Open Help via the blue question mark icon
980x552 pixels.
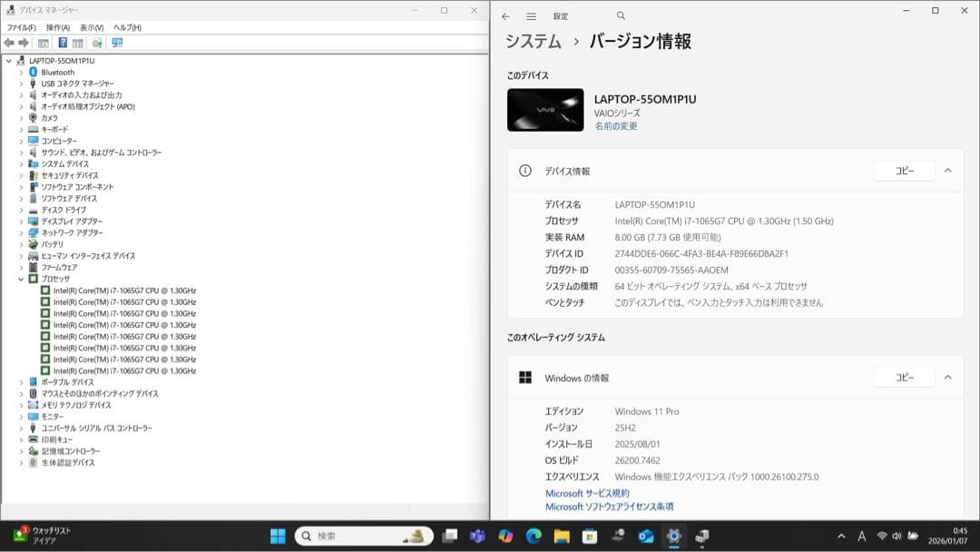(x=62, y=43)
